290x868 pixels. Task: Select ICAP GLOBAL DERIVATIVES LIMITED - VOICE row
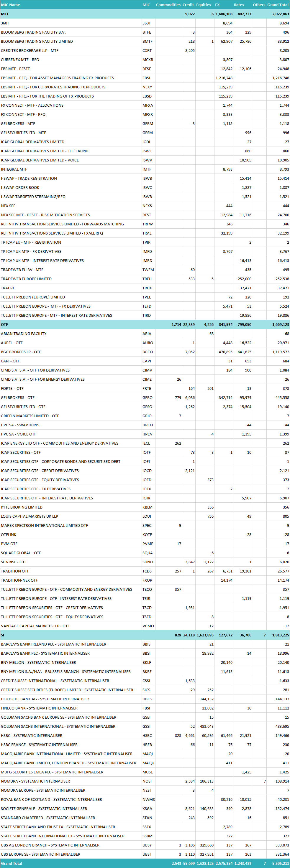145,160
